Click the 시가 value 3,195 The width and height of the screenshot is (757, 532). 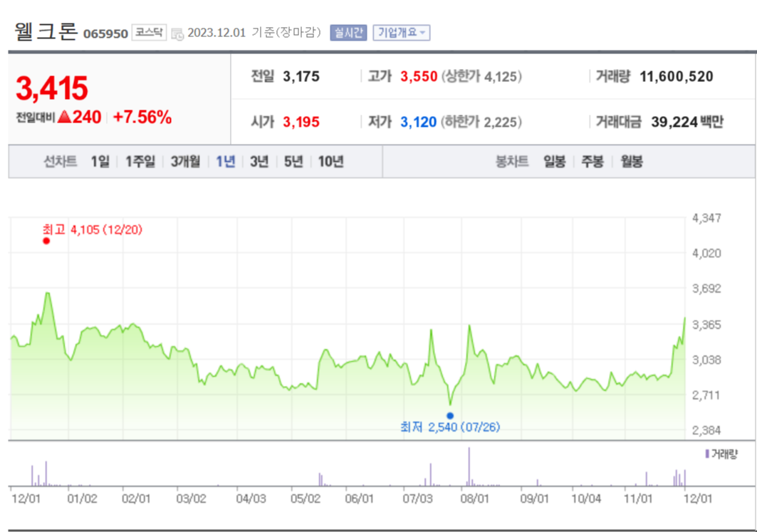[x=301, y=122]
